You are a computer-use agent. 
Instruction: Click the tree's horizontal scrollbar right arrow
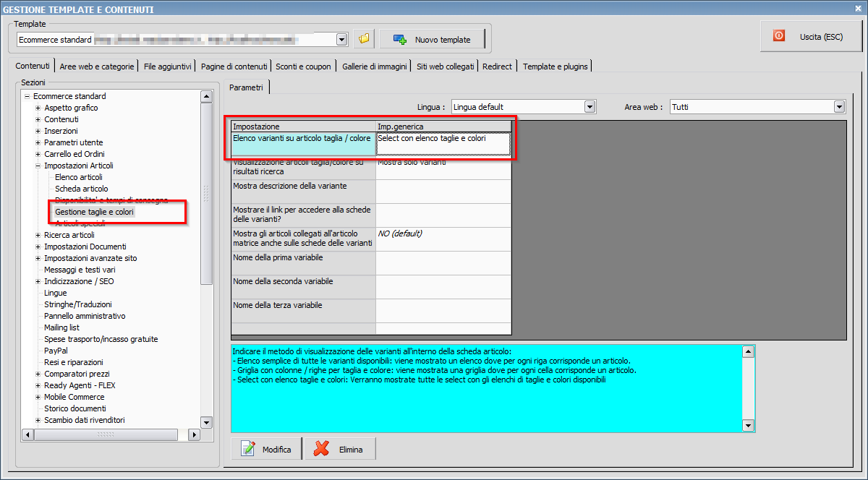(x=194, y=434)
